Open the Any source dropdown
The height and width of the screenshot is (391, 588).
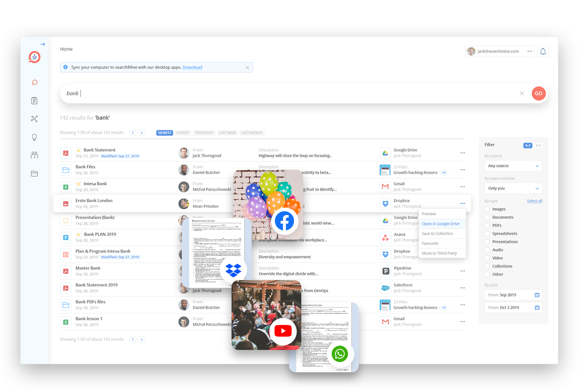point(513,166)
